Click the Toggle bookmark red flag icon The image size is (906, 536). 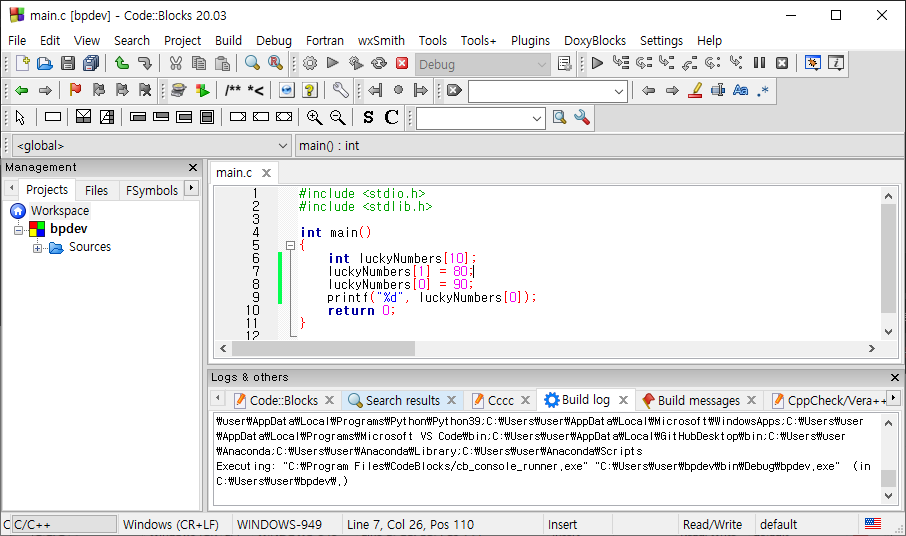(75, 90)
